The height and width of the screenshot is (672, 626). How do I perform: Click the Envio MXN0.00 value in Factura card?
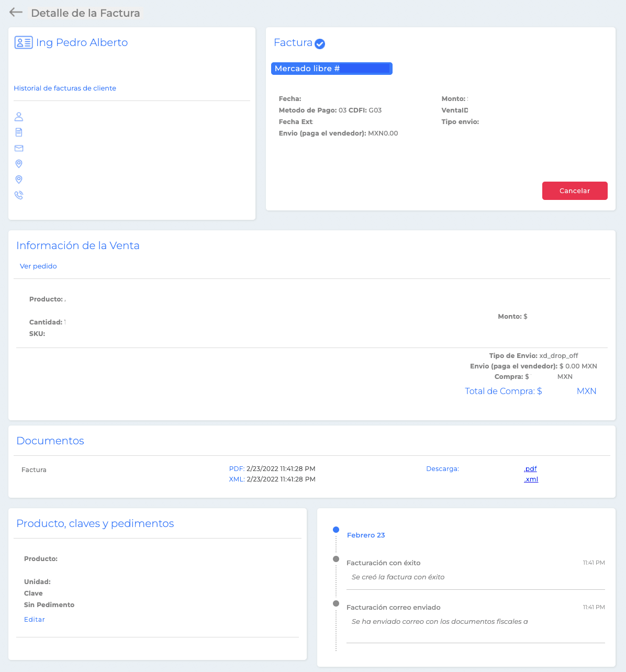click(x=383, y=133)
